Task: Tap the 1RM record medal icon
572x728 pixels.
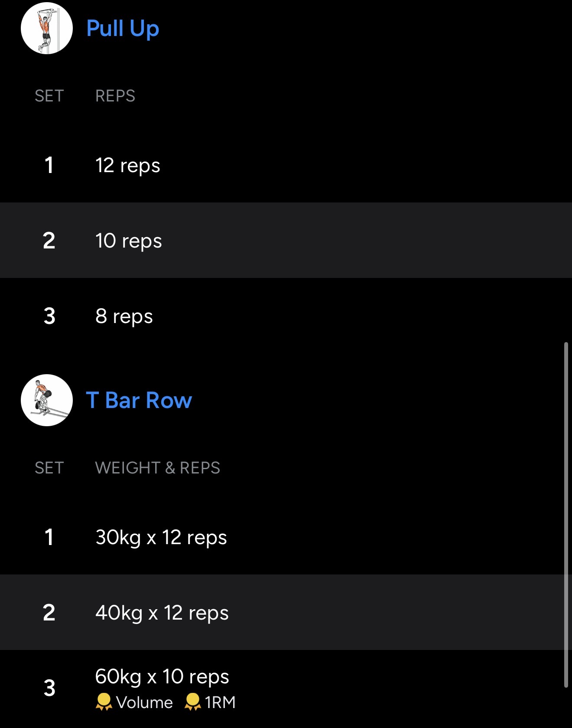Action: [192, 702]
